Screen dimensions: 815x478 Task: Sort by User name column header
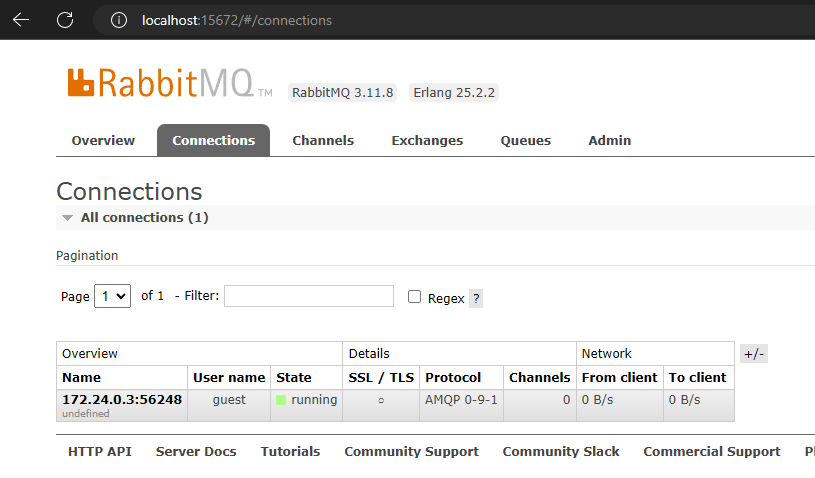pos(229,378)
